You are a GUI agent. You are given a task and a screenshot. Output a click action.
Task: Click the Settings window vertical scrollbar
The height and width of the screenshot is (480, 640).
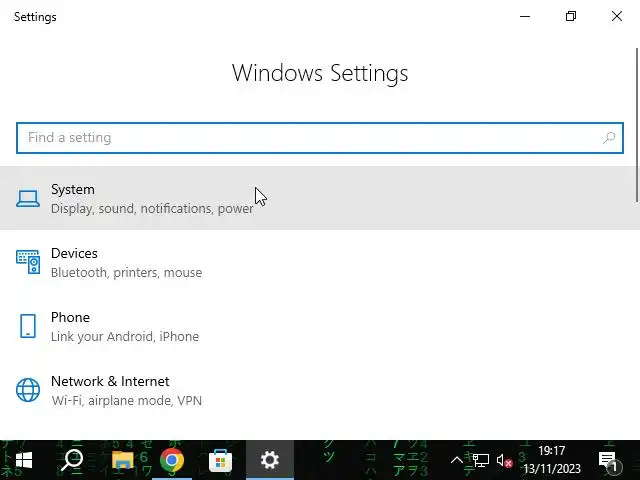point(636,124)
